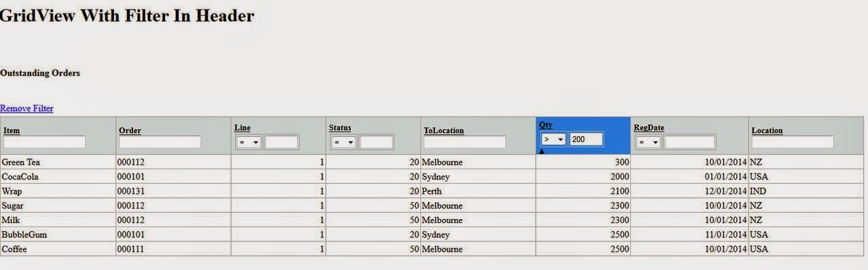
Task: Click the Outstanding Orders heading
Action: point(40,73)
